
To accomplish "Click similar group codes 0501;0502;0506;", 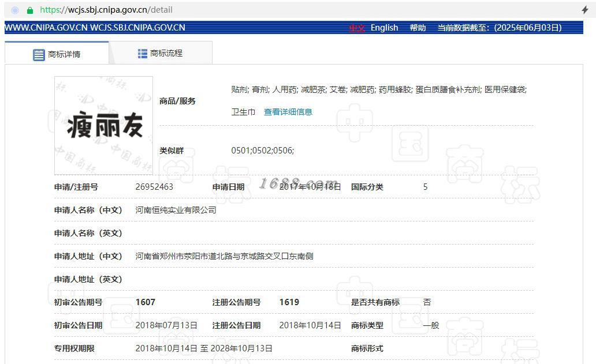I will 263,151.
